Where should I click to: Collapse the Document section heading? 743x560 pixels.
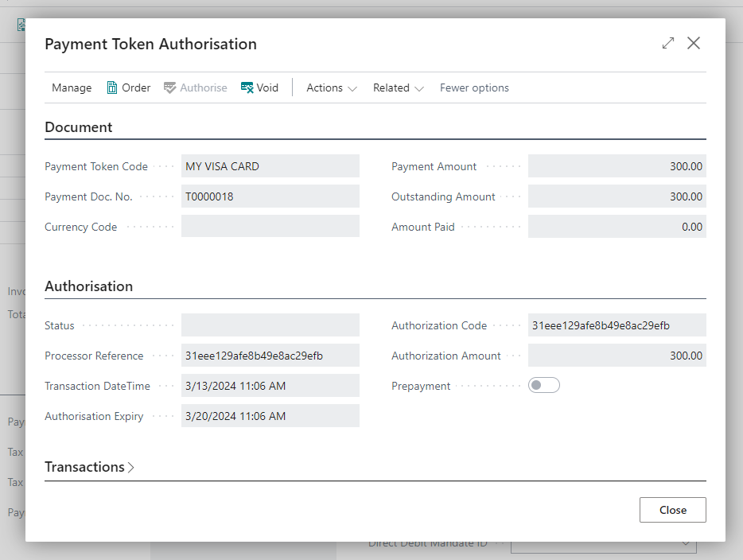79,127
